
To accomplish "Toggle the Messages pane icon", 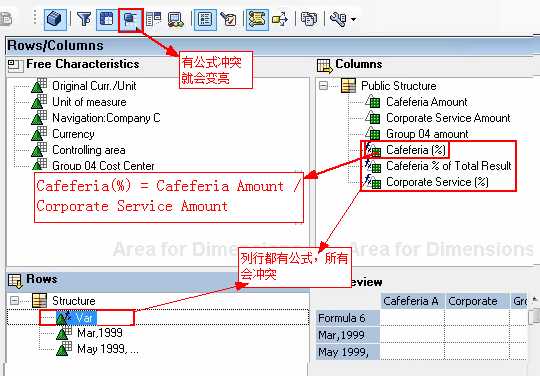I will click(x=257, y=19).
